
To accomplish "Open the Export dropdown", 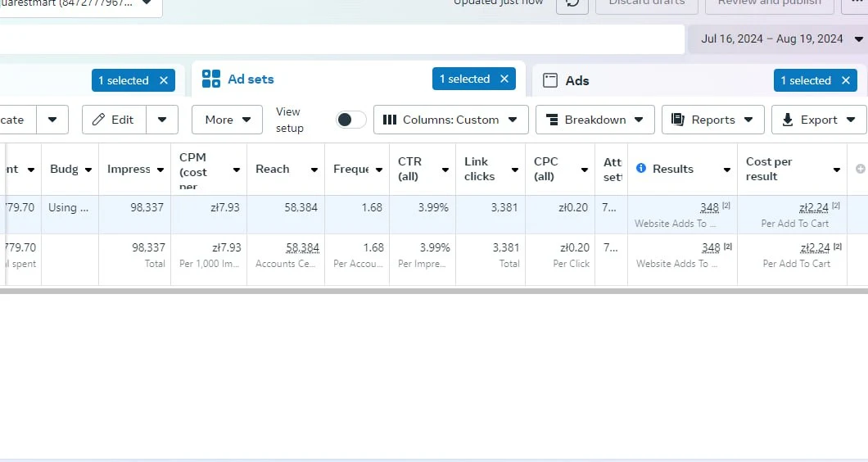I will tap(820, 120).
